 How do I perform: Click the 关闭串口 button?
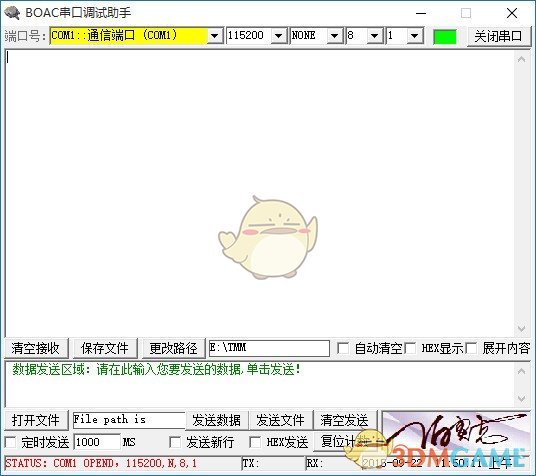point(498,36)
